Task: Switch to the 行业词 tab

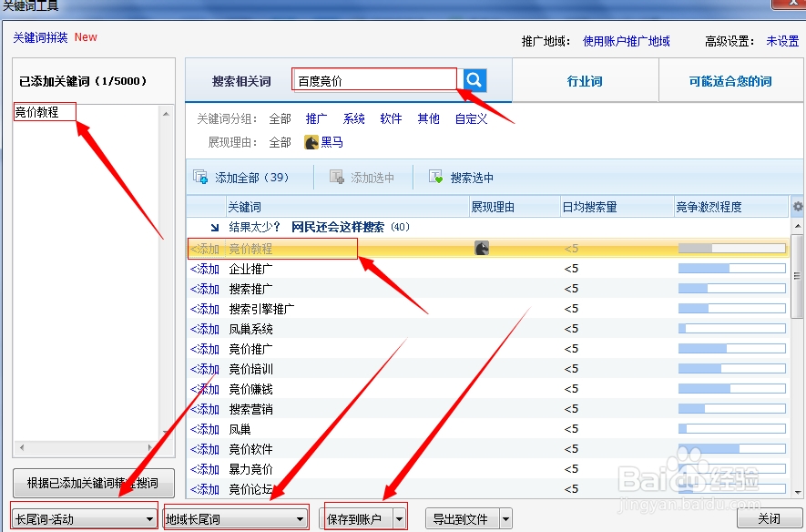Action: tap(585, 81)
